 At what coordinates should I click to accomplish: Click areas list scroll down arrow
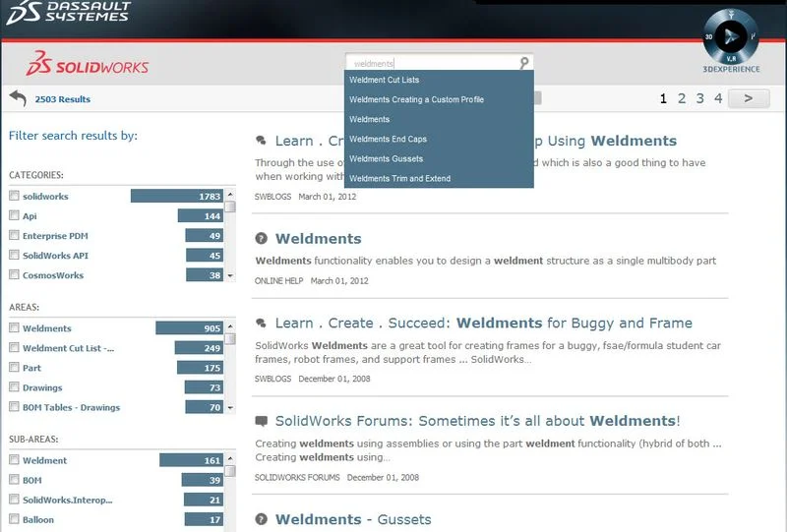click(x=230, y=407)
